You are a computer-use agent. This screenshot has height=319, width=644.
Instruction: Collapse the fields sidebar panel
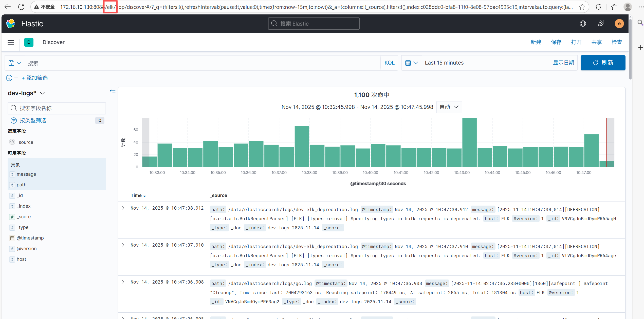pyautogui.click(x=113, y=91)
